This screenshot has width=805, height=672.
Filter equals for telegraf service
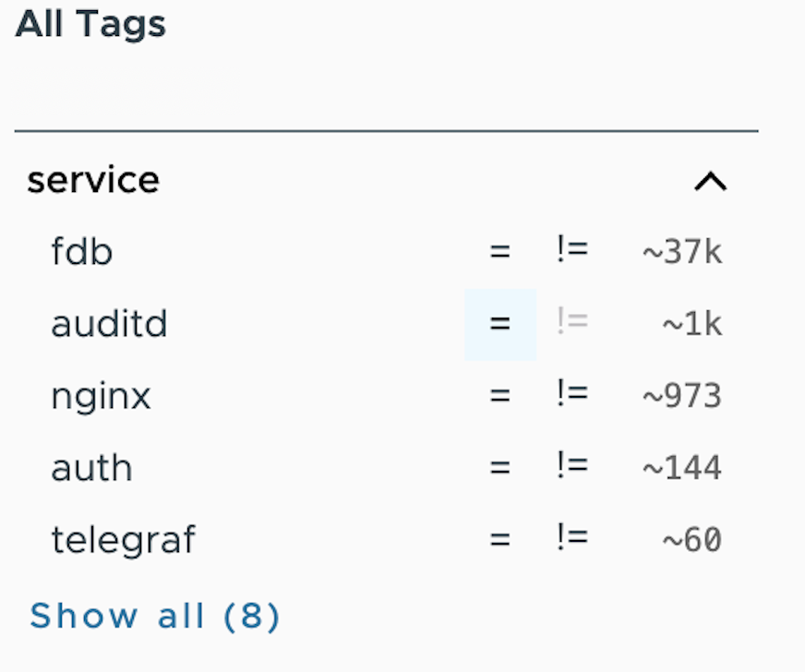[500, 540]
